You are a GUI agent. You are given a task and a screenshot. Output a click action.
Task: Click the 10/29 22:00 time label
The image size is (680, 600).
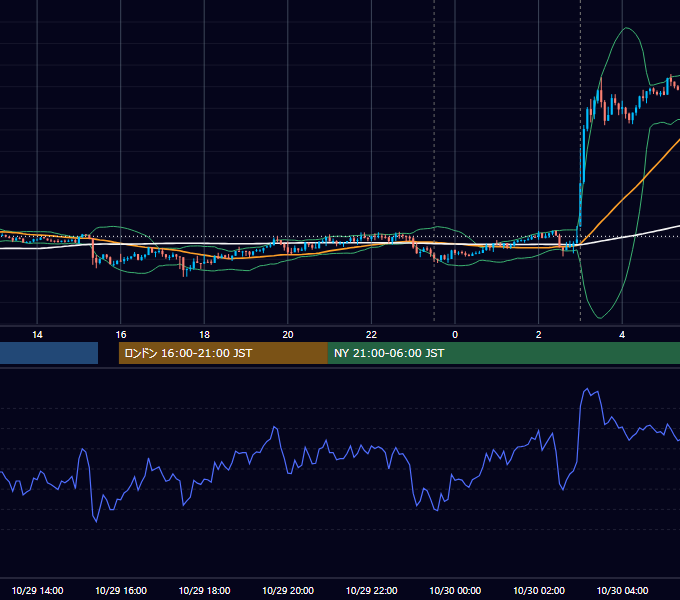pyautogui.click(x=371, y=590)
